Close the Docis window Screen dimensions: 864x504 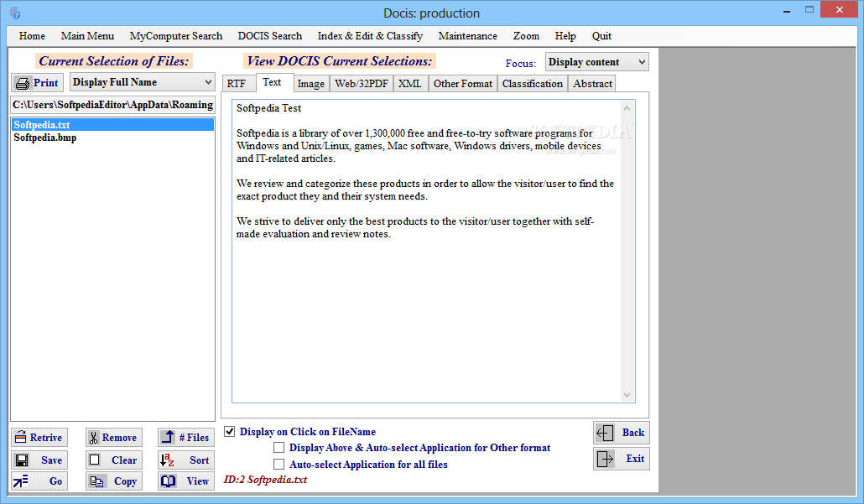pyautogui.click(x=839, y=10)
